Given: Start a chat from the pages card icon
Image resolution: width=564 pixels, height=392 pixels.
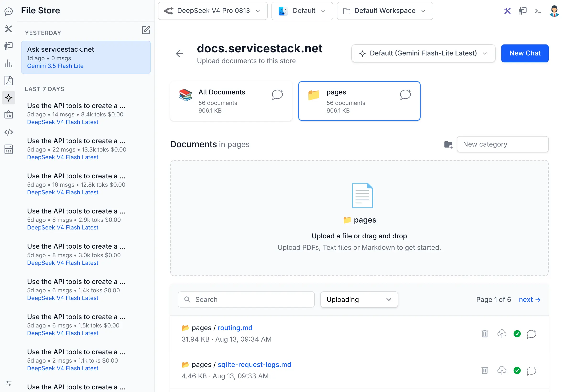Looking at the screenshot, I should (405, 95).
